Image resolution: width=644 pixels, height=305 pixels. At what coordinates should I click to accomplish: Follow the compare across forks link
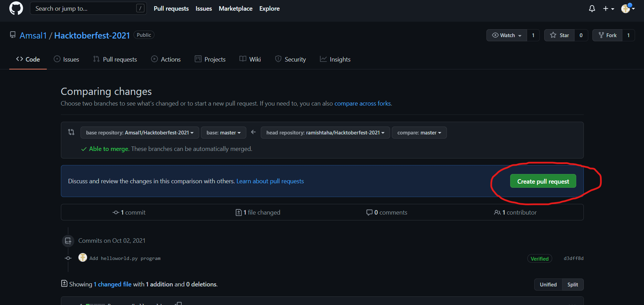click(x=363, y=104)
